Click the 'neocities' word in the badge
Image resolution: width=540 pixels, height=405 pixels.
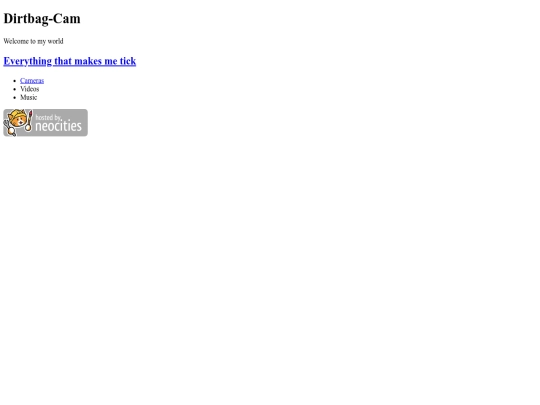click(x=59, y=126)
